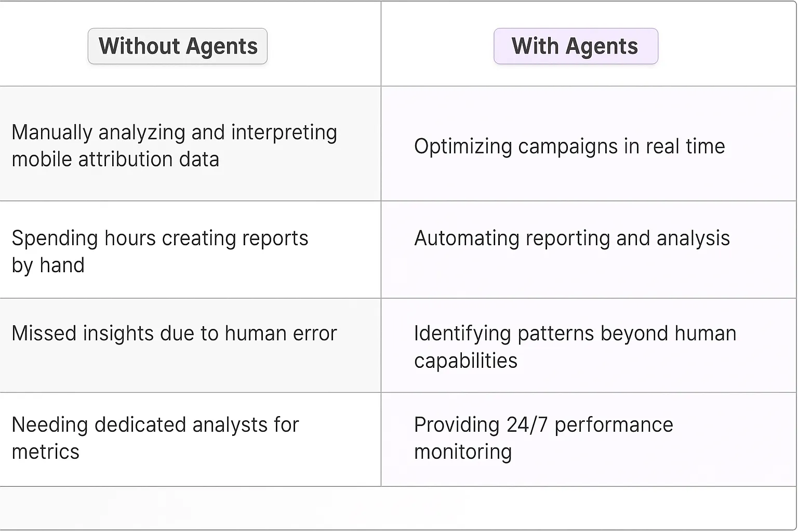Click the words "mobile attribution data"
This screenshot has width=798, height=532.
click(115, 159)
